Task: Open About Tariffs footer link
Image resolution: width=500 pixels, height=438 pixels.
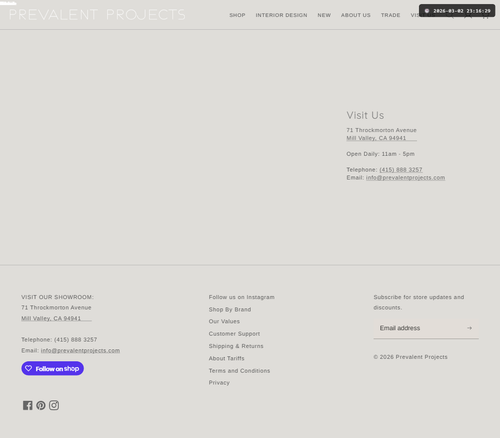Action: tap(227, 358)
